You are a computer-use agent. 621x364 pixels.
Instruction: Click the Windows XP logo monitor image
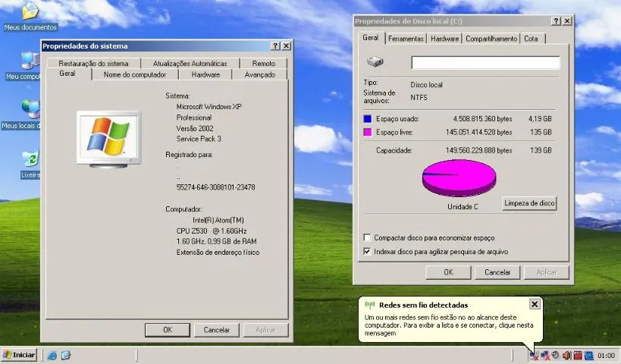(x=108, y=139)
